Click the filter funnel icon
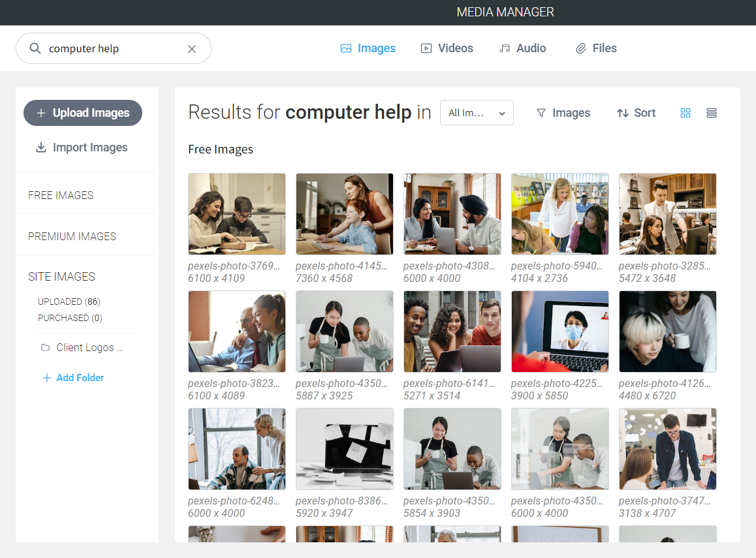756x558 pixels. (x=541, y=113)
